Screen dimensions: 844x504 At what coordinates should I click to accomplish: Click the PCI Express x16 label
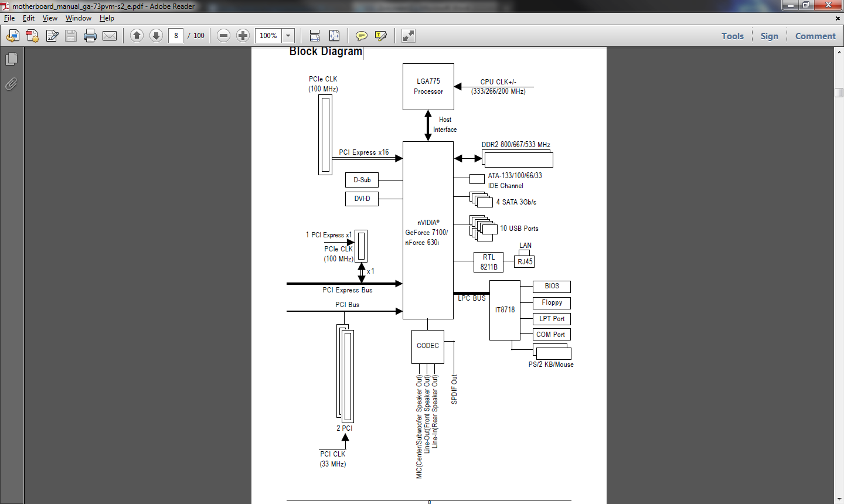(x=363, y=152)
